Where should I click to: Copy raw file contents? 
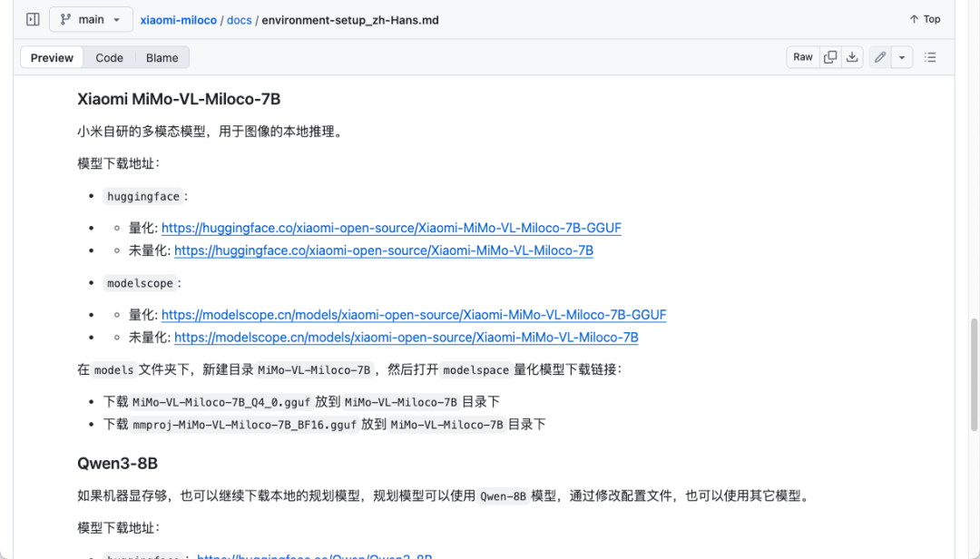click(829, 56)
